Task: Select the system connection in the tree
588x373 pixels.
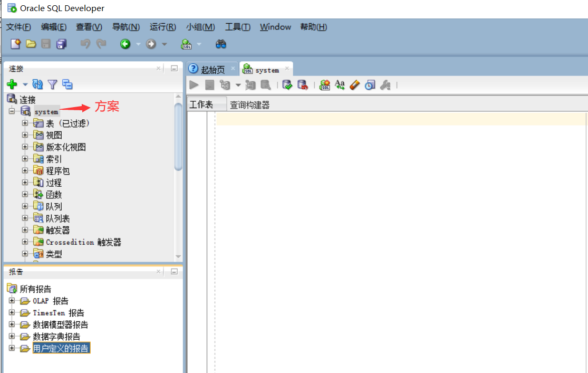Action: [x=46, y=111]
